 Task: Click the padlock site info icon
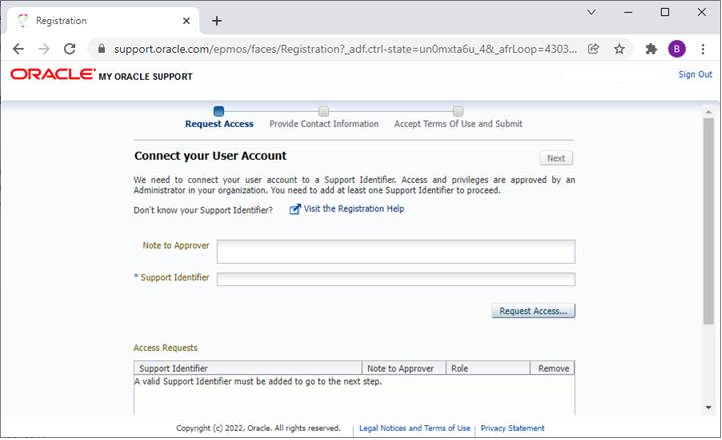pyautogui.click(x=101, y=49)
